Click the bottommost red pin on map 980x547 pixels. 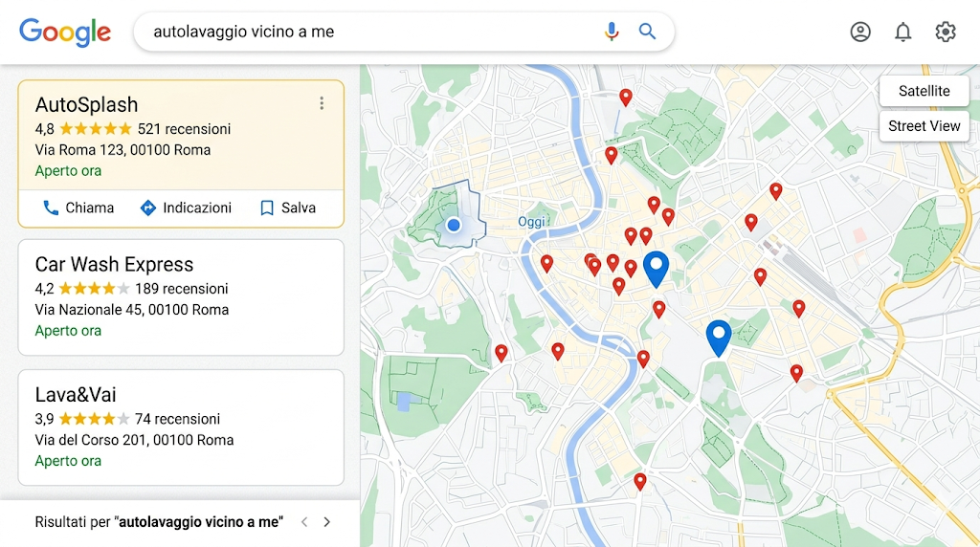(x=639, y=481)
